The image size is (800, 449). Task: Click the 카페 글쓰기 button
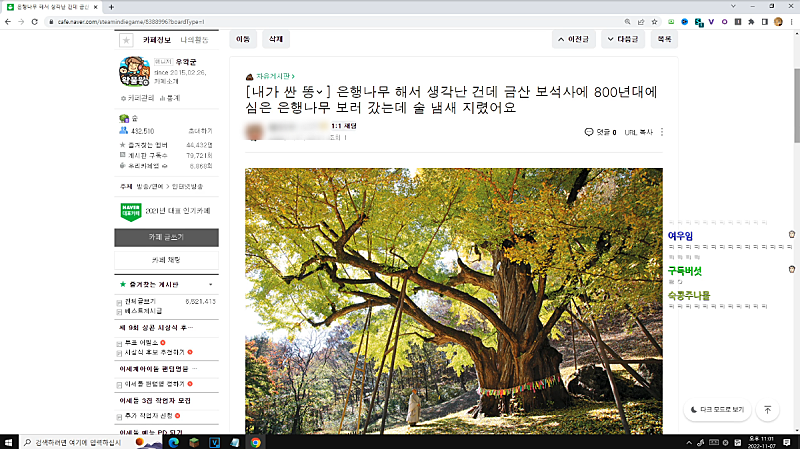pyautogui.click(x=166, y=238)
